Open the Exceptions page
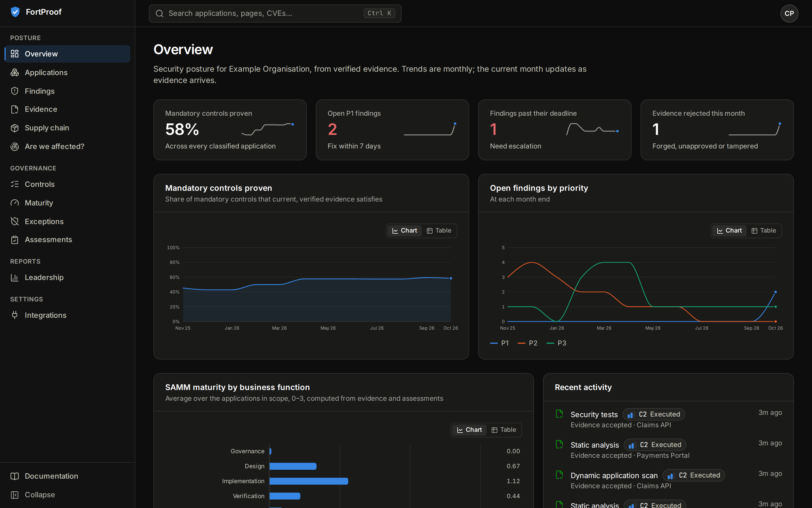Image resolution: width=812 pixels, height=508 pixels. click(x=67, y=222)
